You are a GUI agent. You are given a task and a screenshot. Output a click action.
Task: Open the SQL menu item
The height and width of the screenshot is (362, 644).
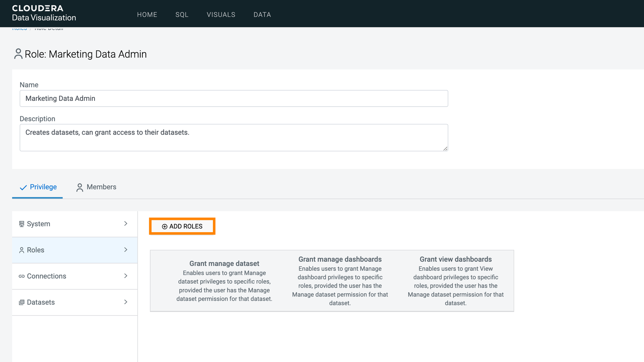[182, 15]
